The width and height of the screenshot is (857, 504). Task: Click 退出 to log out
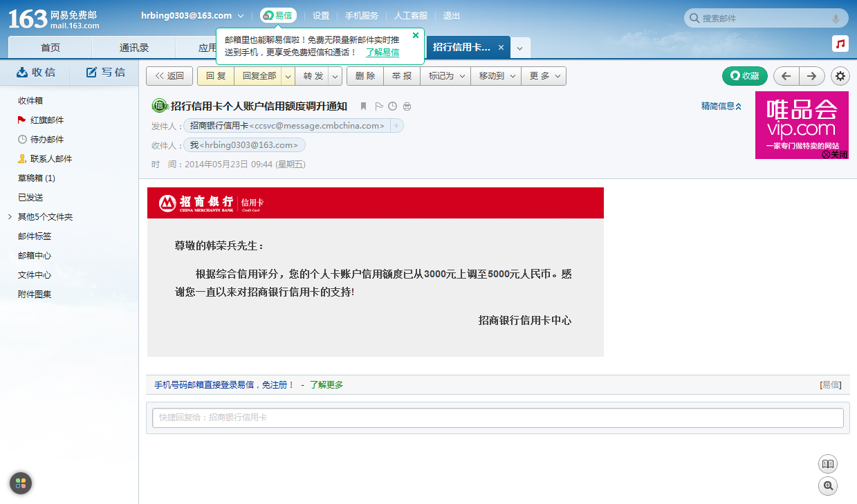(x=452, y=15)
